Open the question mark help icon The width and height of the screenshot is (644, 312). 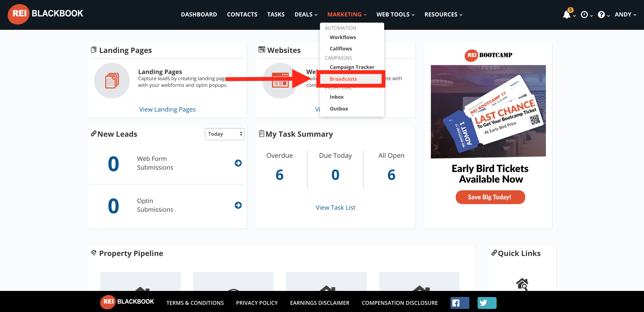(601, 15)
